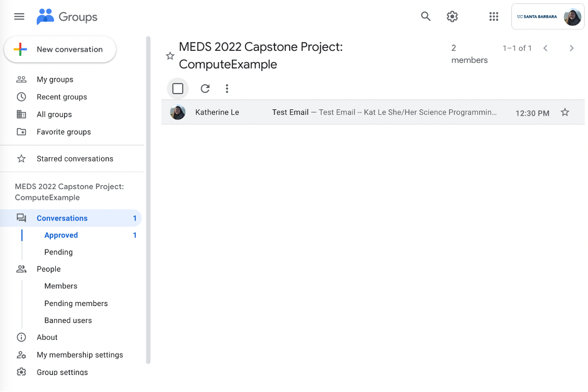Open the settings gear in the header
The height and width of the screenshot is (392, 588).
452,16
